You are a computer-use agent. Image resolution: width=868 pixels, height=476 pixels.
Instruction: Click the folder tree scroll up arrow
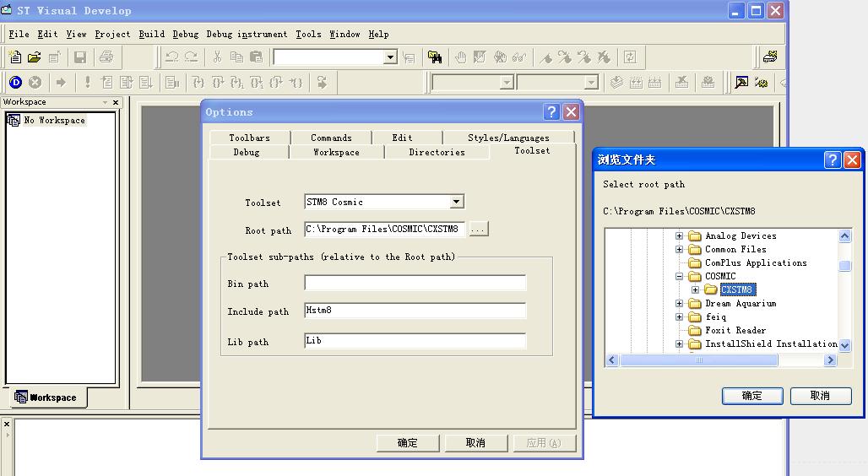click(844, 236)
